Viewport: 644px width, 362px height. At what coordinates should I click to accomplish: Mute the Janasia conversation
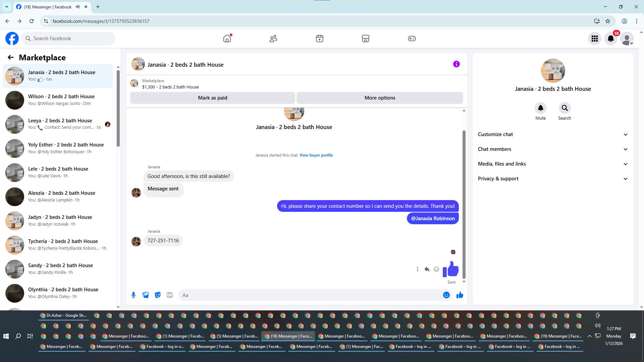540,108
